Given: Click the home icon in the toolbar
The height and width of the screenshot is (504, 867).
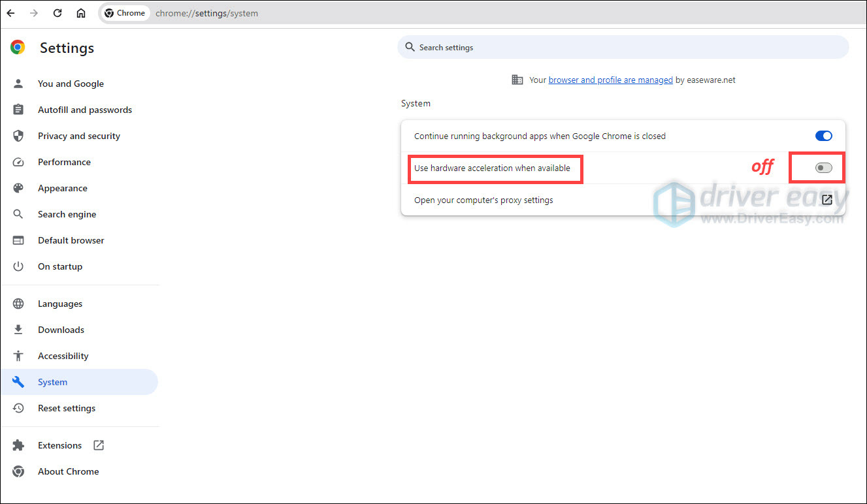Looking at the screenshot, I should (80, 12).
